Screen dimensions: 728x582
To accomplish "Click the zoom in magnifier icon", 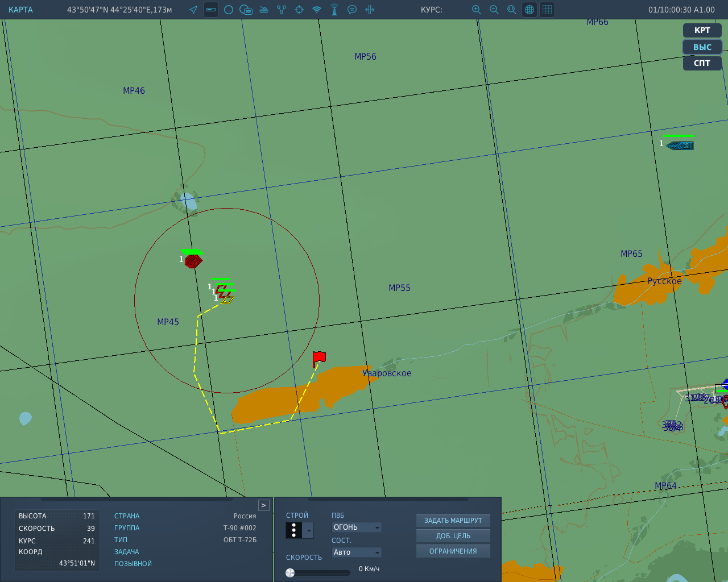I will pyautogui.click(x=477, y=10).
